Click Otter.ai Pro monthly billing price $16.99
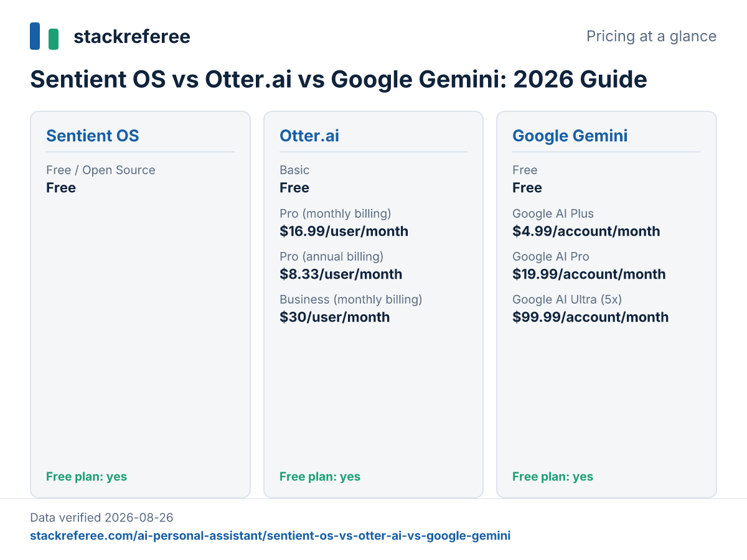 point(344,231)
